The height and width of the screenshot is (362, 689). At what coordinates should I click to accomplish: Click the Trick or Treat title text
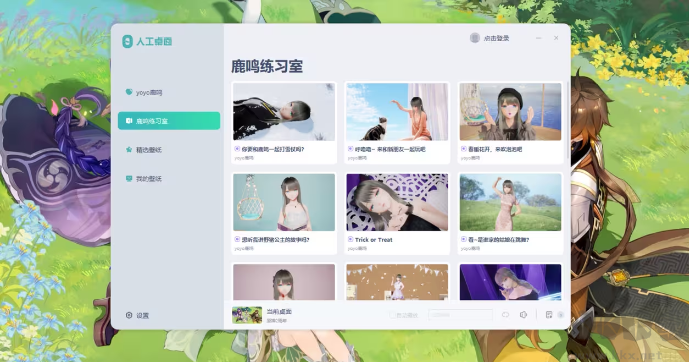[374, 240]
